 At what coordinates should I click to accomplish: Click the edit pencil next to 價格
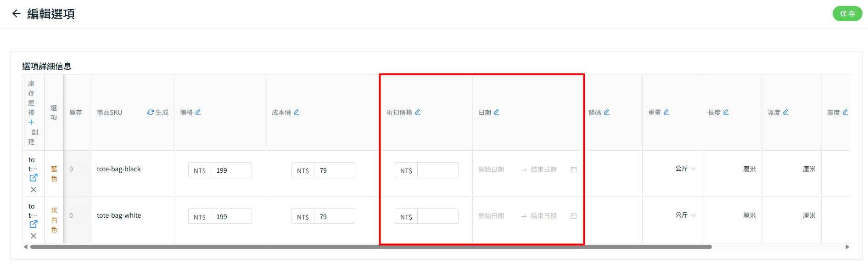point(198,113)
